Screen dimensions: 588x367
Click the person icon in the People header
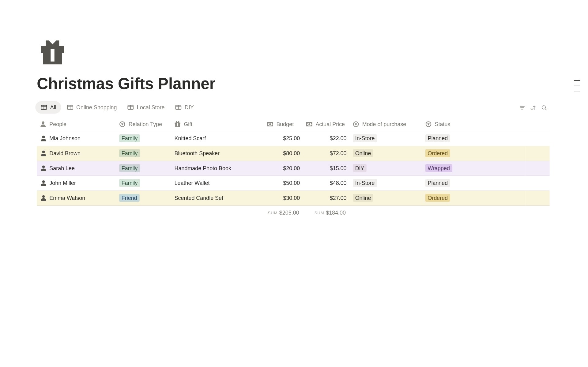(x=43, y=124)
